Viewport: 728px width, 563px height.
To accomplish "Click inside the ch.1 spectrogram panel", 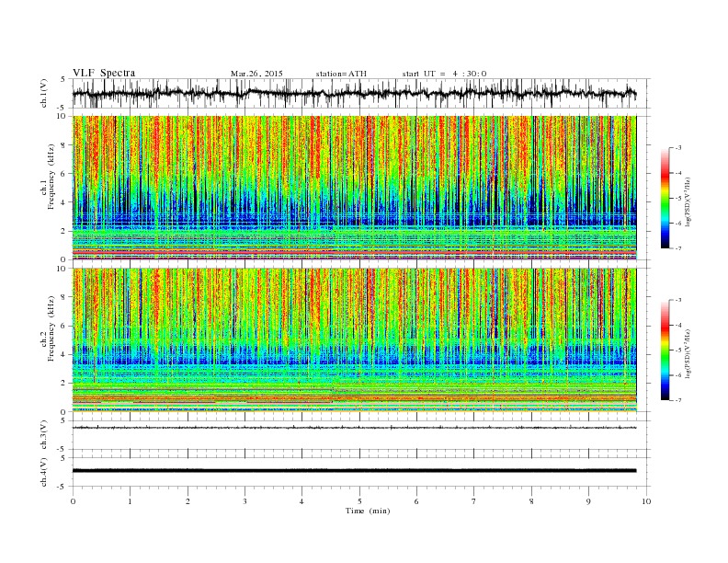I will tap(354, 188).
